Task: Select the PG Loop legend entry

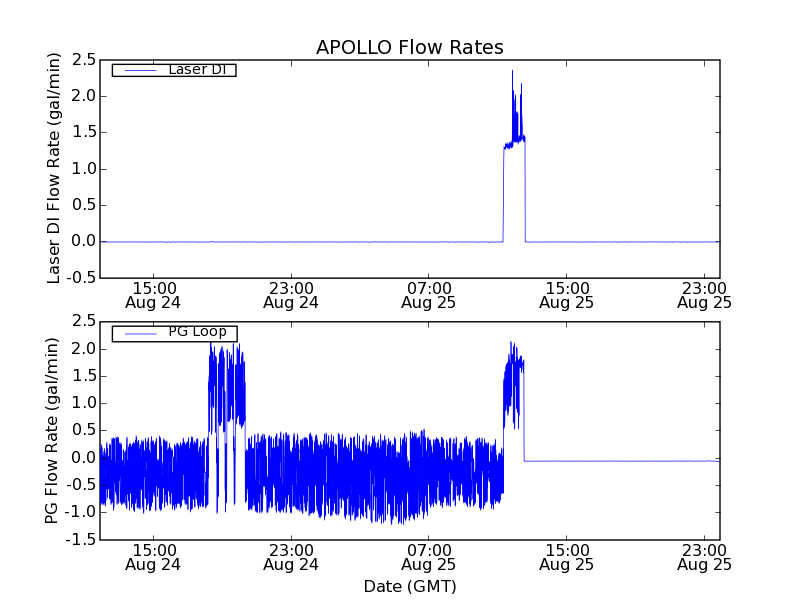Action: [174, 333]
